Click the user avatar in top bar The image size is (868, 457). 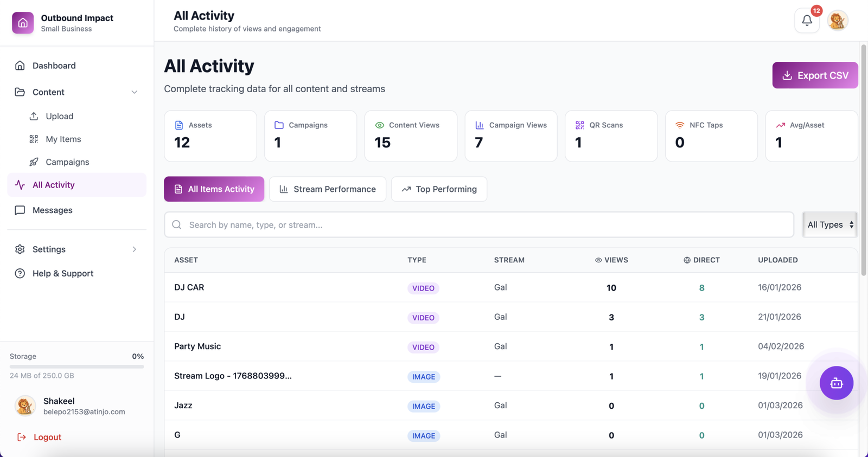click(x=838, y=21)
